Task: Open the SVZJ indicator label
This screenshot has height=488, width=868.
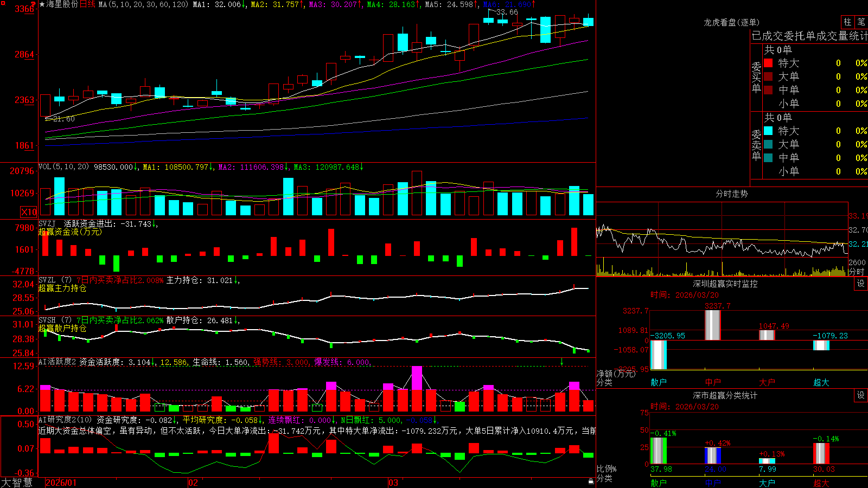Action: (x=47, y=223)
